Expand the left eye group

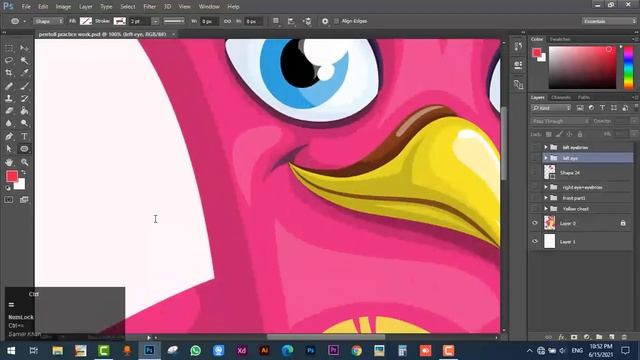pos(546,158)
